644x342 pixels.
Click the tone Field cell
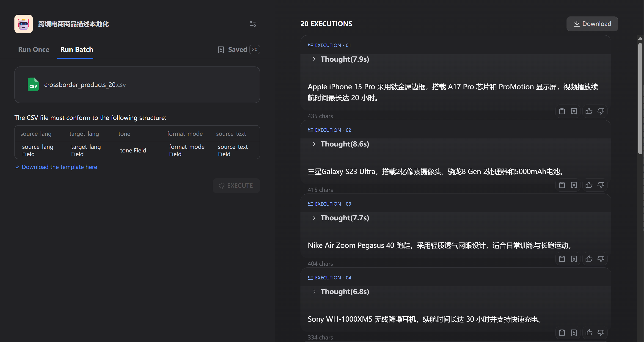point(133,150)
